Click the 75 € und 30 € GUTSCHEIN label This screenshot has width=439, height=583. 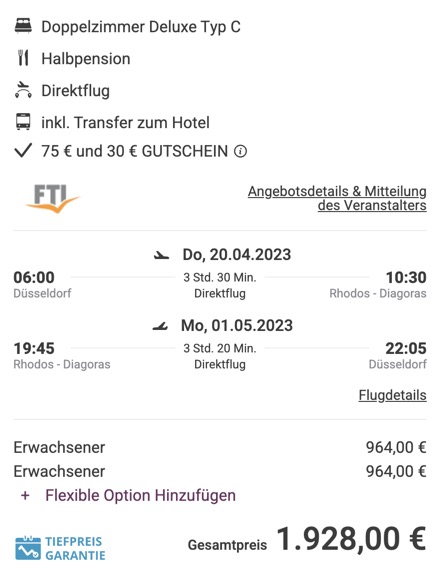pyautogui.click(x=135, y=151)
